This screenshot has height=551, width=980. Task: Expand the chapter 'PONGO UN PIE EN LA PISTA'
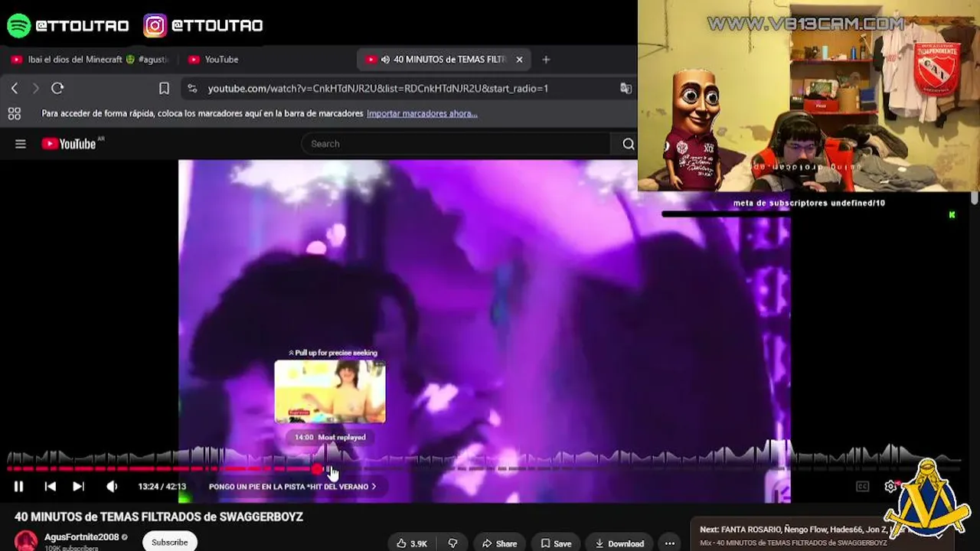tap(292, 487)
